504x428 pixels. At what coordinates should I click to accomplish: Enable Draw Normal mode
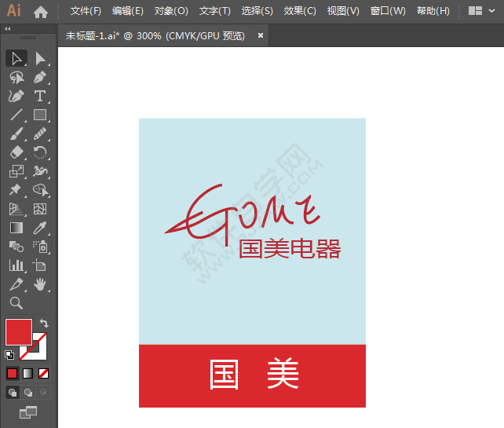point(13,393)
